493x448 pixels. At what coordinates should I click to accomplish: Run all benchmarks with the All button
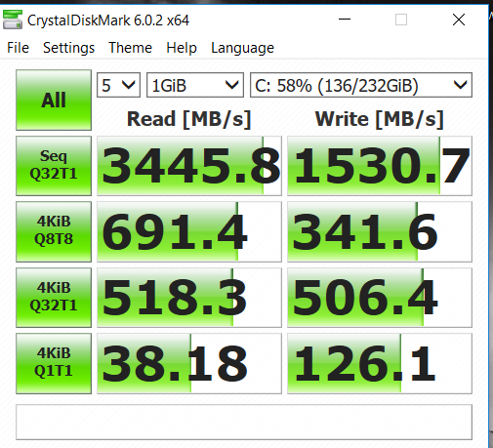point(54,100)
